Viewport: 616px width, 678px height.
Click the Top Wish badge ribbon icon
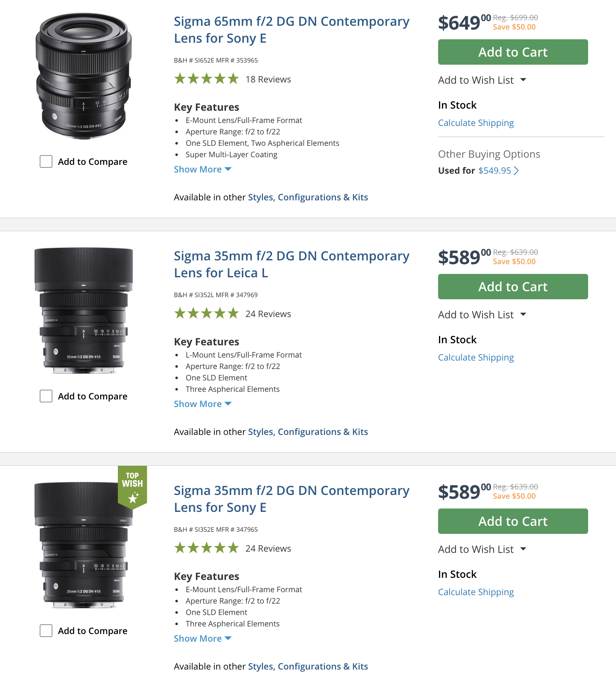tap(132, 487)
